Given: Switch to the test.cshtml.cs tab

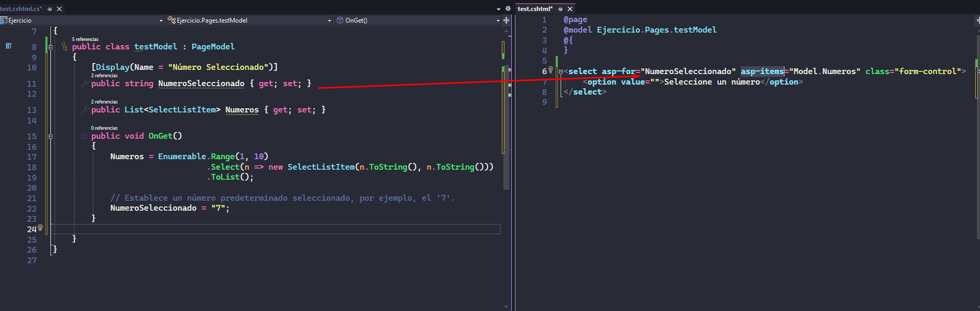Looking at the screenshot, I should 21,9.
